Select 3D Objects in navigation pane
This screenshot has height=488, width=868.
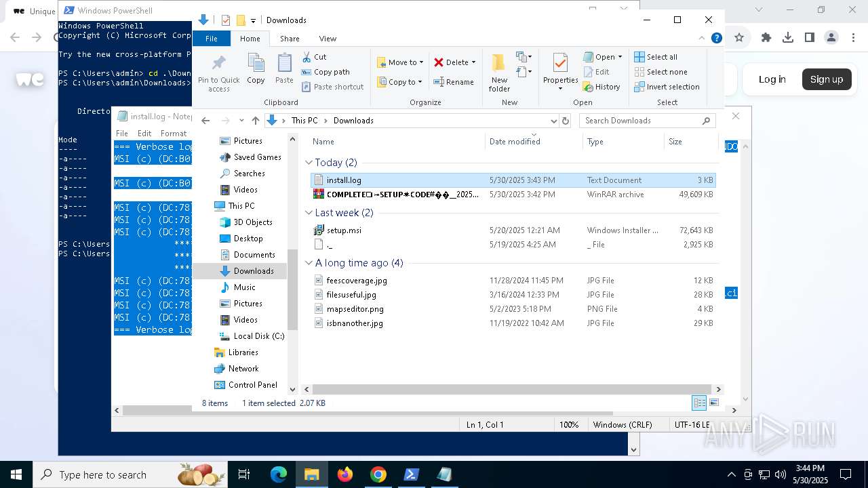click(245, 222)
